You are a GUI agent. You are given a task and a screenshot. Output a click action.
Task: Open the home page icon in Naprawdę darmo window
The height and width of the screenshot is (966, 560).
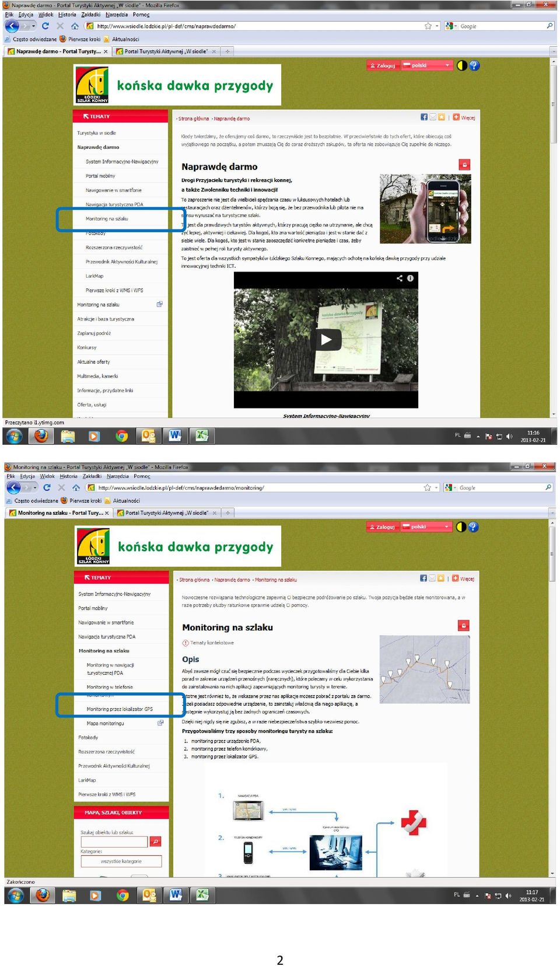pyautogui.click(x=75, y=26)
